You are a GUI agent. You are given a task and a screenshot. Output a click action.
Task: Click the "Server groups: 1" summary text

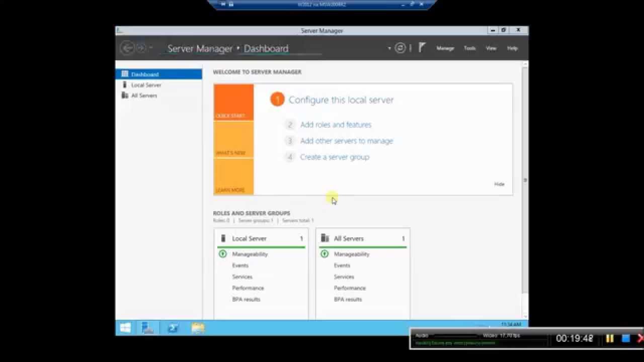pyautogui.click(x=256, y=221)
